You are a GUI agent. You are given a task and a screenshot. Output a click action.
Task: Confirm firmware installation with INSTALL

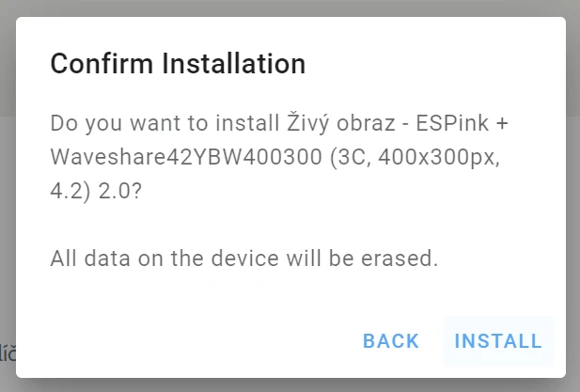(x=498, y=341)
